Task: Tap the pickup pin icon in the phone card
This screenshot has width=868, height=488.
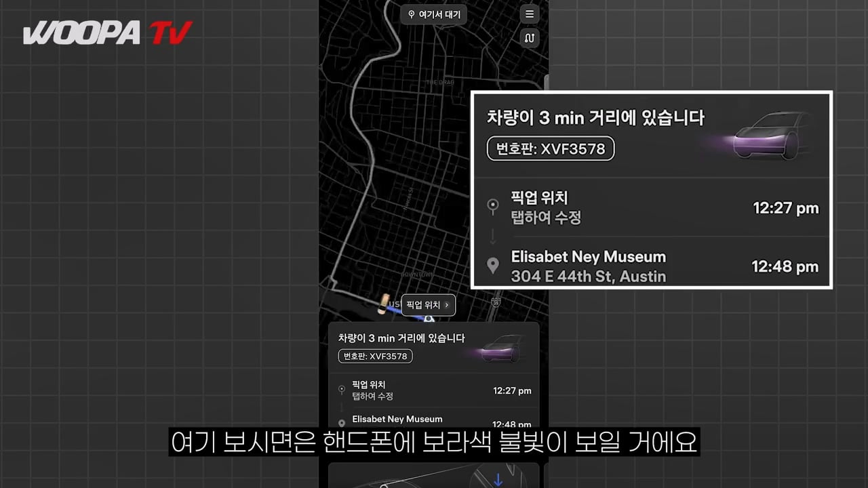Action: [x=342, y=390]
